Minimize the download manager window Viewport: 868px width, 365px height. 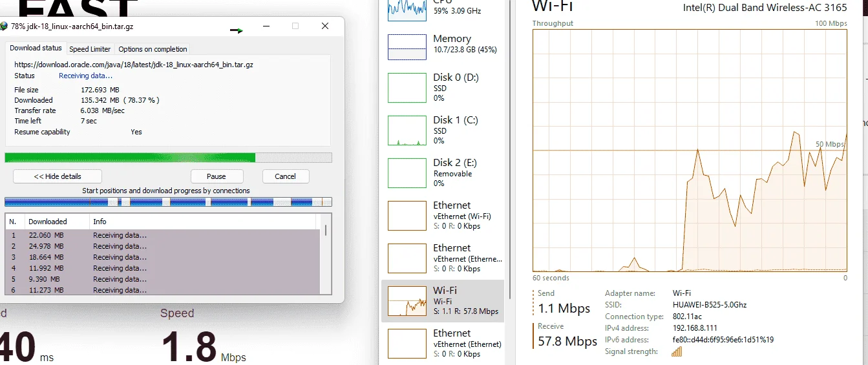pyautogui.click(x=266, y=26)
